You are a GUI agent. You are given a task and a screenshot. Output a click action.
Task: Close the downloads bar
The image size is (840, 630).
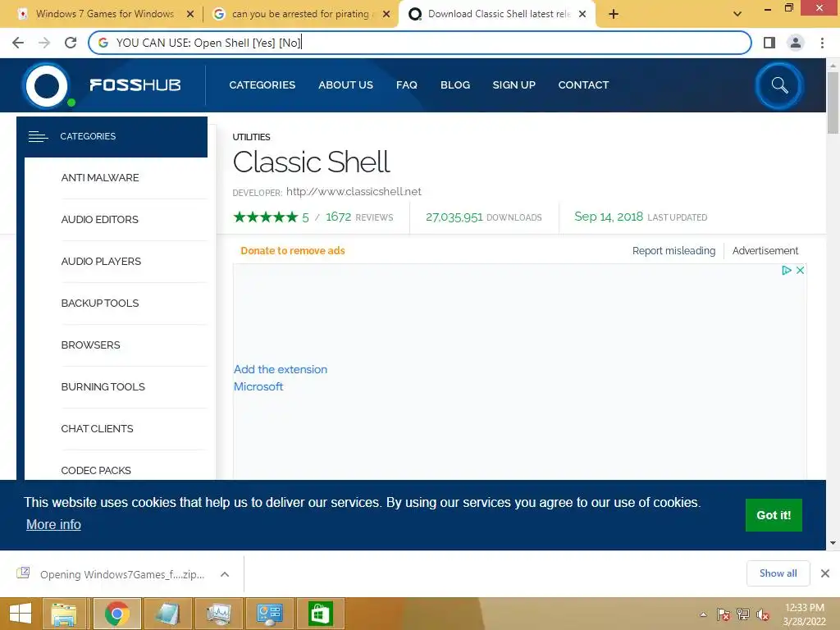[825, 573]
